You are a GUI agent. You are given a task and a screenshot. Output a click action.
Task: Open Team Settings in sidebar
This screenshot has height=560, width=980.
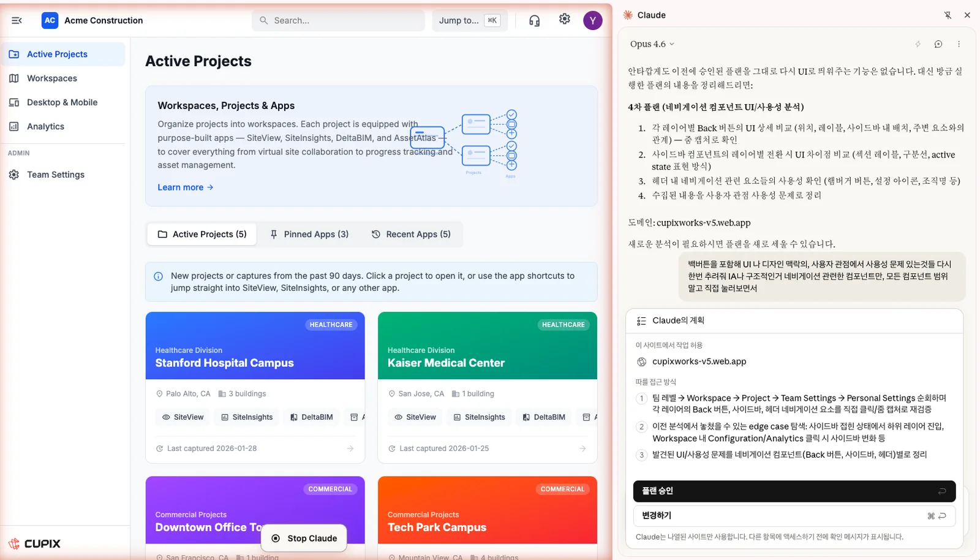[x=64, y=175]
